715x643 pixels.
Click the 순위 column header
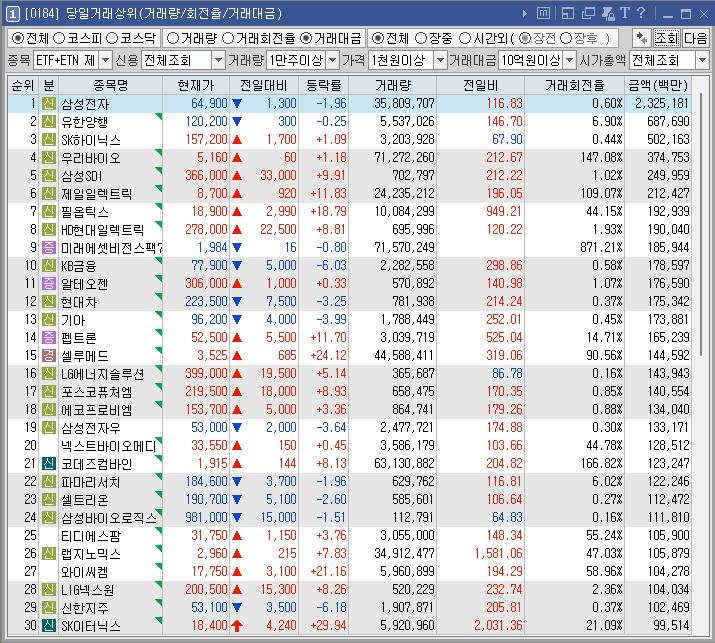point(23,85)
